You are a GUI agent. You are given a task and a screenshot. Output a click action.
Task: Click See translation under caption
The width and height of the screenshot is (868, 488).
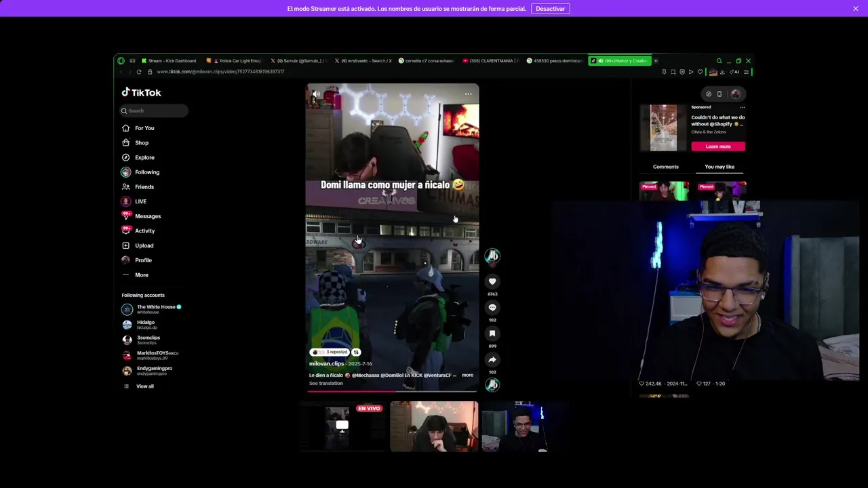326,384
